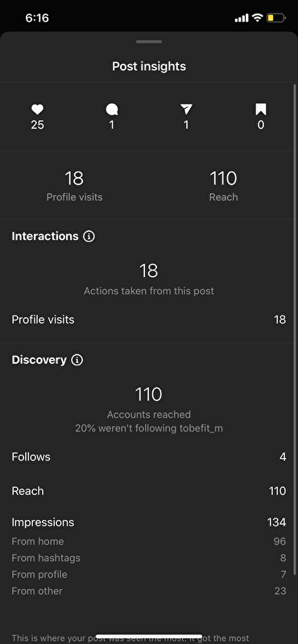Tap the comments bubble icon
This screenshot has width=298, height=644.
coord(112,109)
